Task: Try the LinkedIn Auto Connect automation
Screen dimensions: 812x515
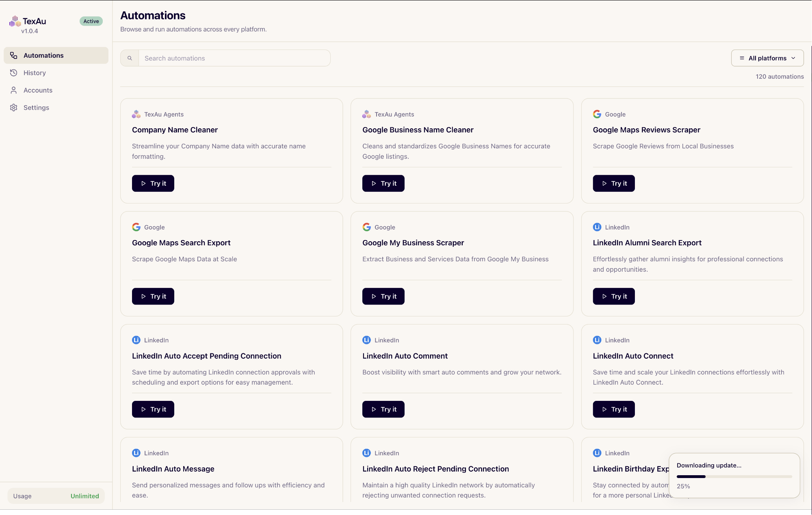Action: click(614, 409)
